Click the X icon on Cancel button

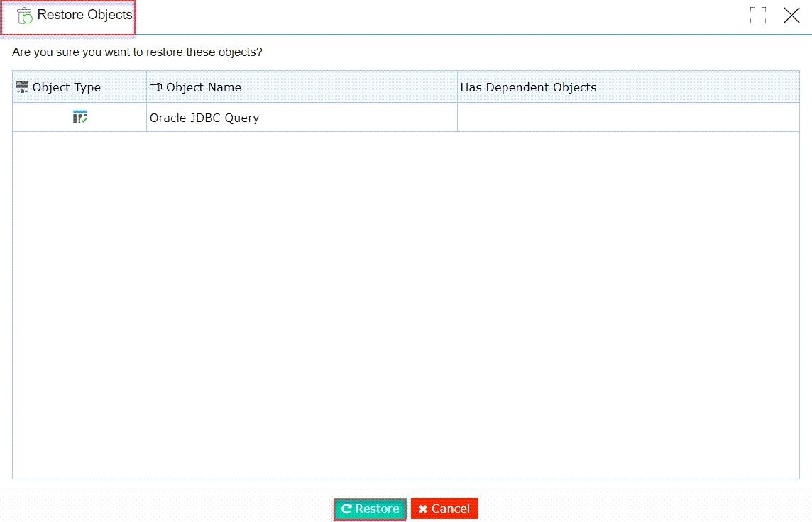(x=423, y=509)
